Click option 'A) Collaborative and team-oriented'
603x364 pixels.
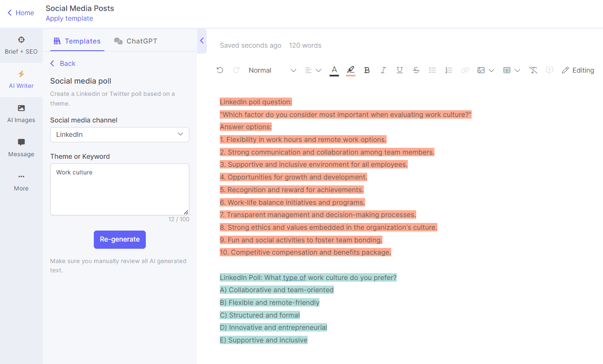click(x=277, y=290)
